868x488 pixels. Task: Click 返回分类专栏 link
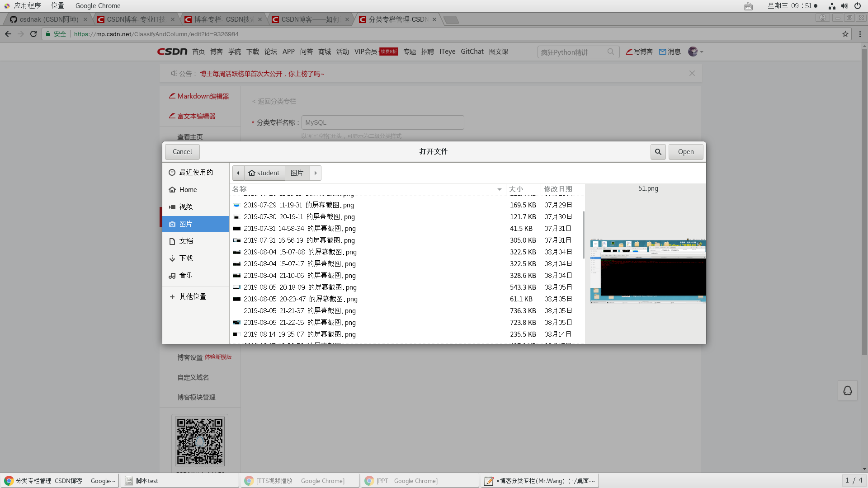point(274,101)
